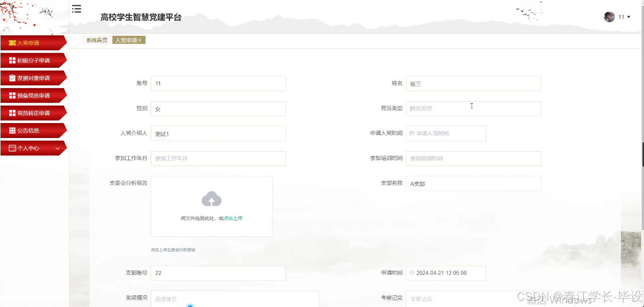Screen dimensions: 644x307
Task: Open the user dropdown arrow beside 11
Action: [629, 17]
